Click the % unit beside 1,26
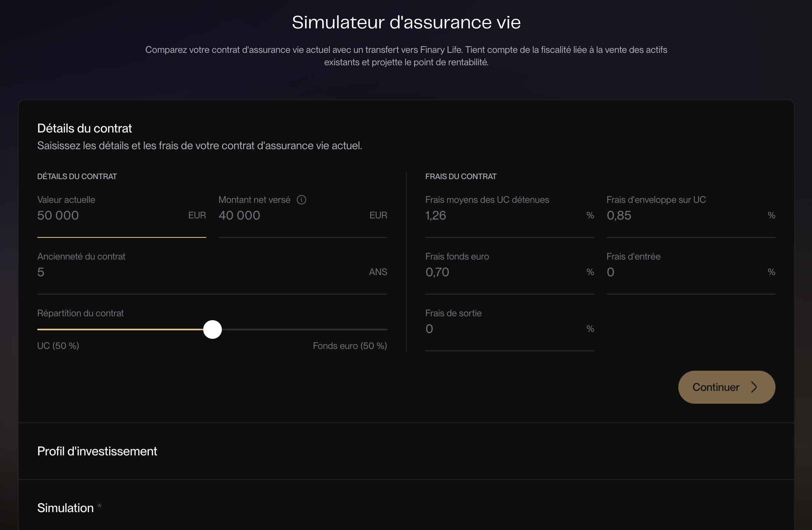 pyautogui.click(x=590, y=215)
